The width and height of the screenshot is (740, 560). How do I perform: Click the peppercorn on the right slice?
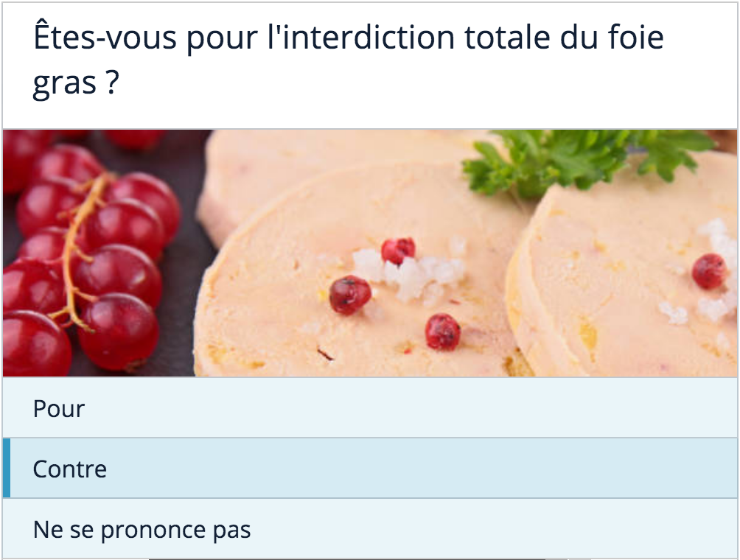709,271
